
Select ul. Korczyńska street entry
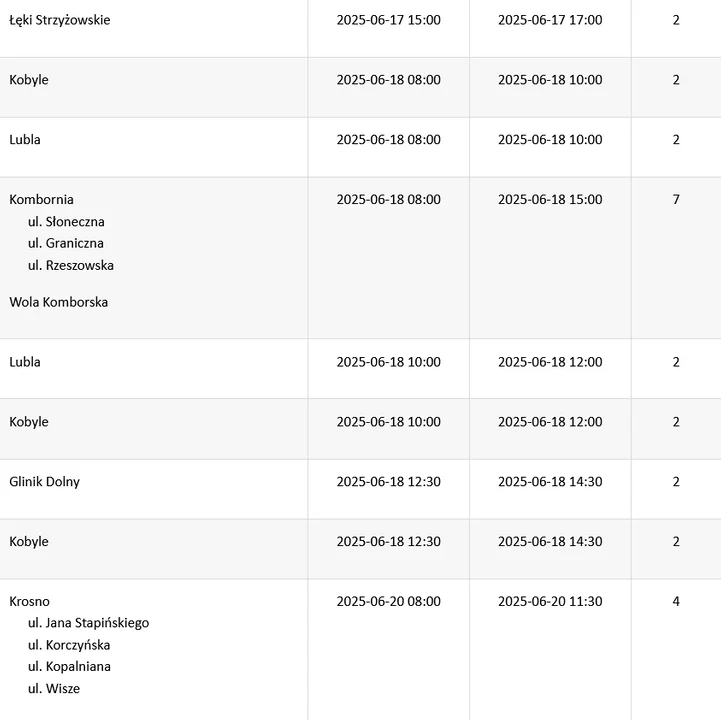point(69,645)
